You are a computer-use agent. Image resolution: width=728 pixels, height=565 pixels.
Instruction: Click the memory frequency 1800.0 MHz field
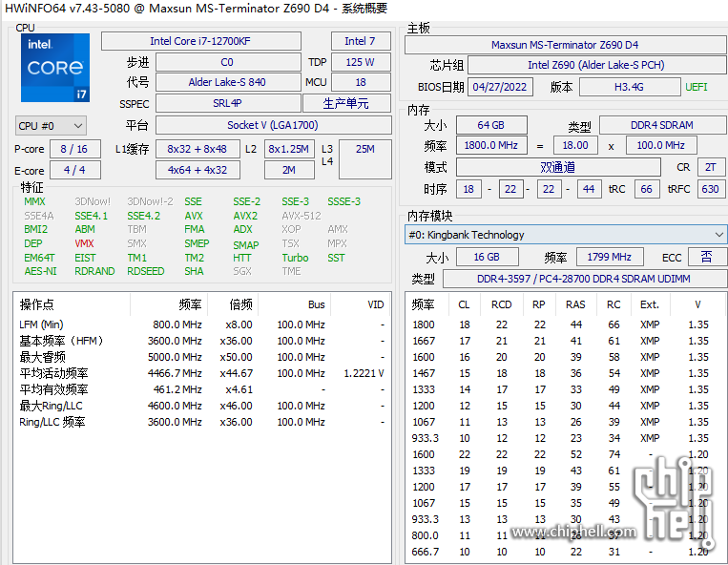tap(491, 145)
